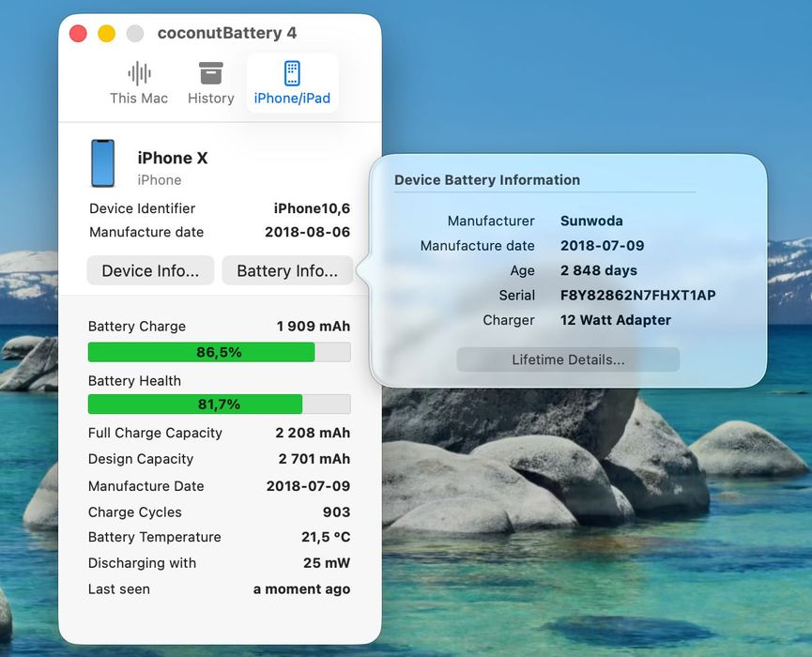Viewport: 812px width, 657px height.
Task: Select the battery age 2 848 days
Action: tap(599, 270)
